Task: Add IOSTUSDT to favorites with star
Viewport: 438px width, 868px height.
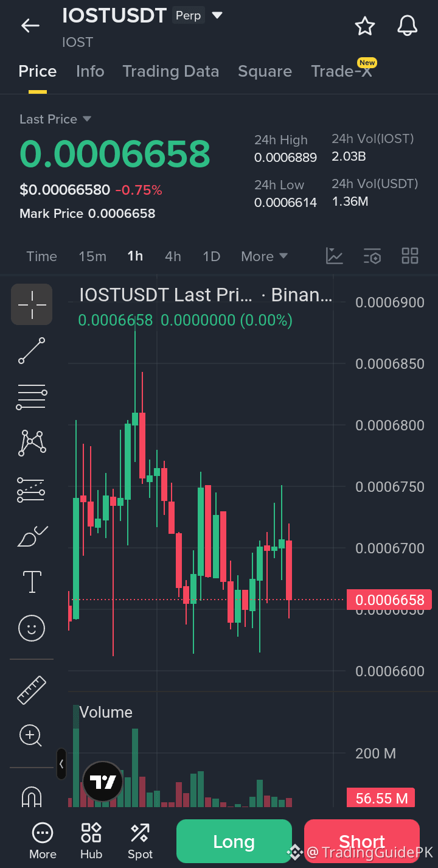Action: 365,26
